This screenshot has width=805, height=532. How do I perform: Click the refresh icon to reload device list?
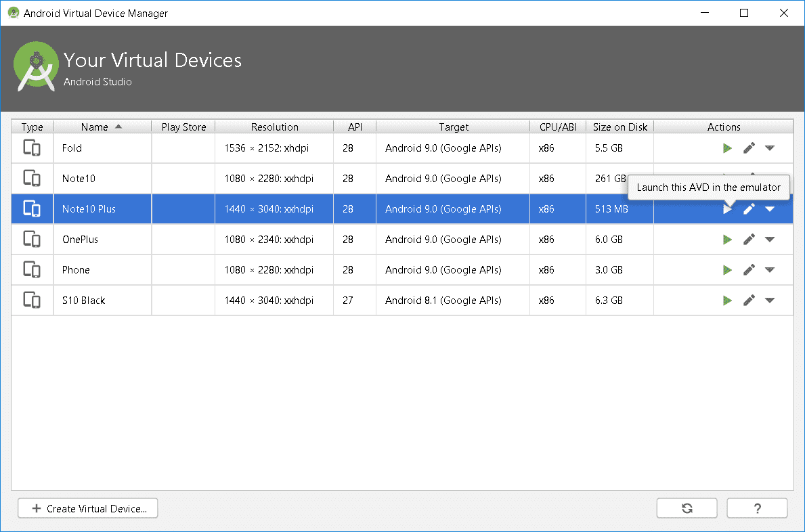point(687,508)
